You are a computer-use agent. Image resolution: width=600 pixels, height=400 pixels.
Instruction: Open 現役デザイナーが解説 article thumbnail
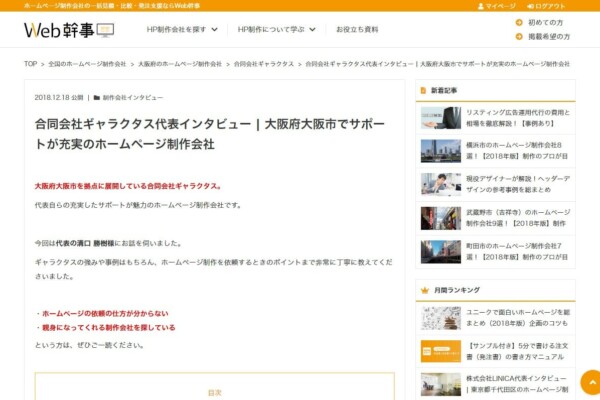point(441,184)
